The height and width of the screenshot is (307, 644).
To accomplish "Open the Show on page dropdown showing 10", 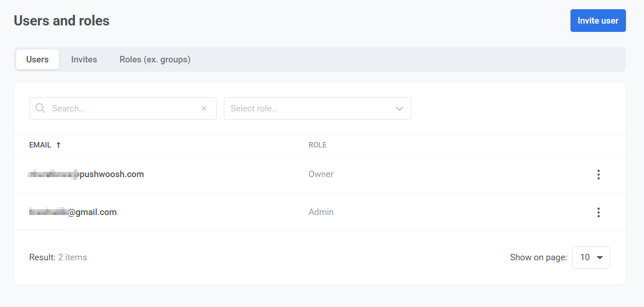I will (591, 258).
